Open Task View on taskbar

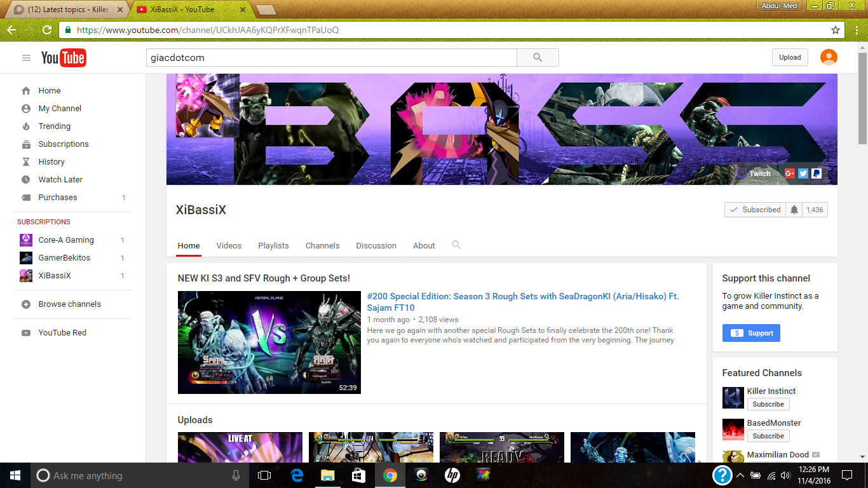[x=264, y=475]
